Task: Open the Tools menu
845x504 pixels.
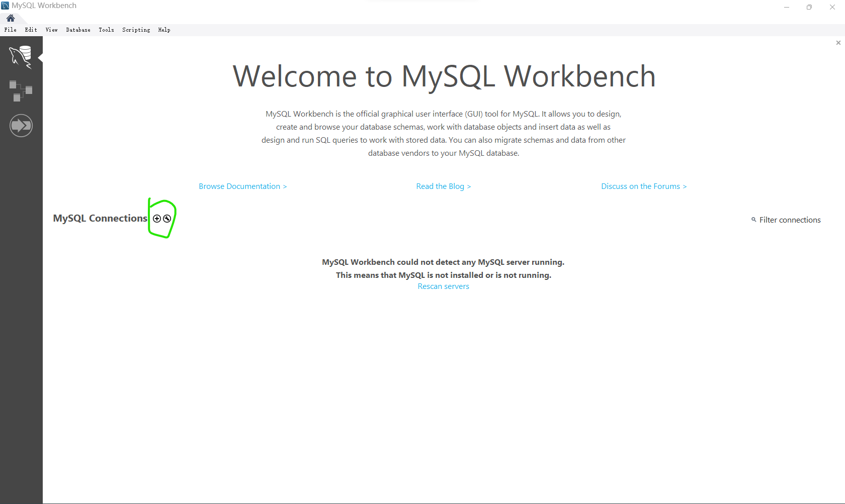Action: click(x=106, y=30)
